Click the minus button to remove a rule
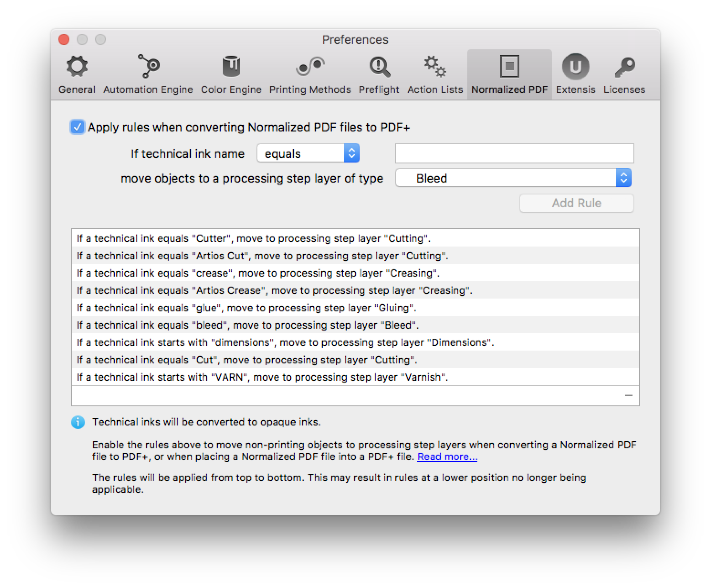The height and width of the screenshot is (588, 711). point(628,395)
